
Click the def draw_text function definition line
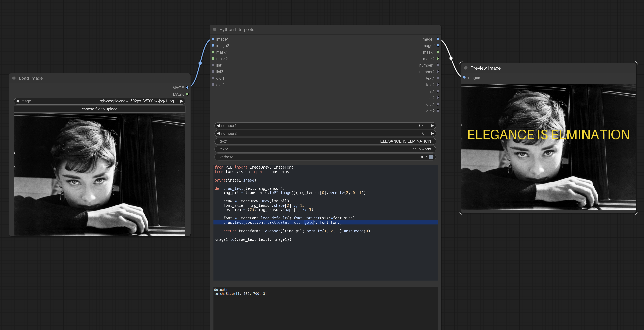pyautogui.click(x=250, y=189)
